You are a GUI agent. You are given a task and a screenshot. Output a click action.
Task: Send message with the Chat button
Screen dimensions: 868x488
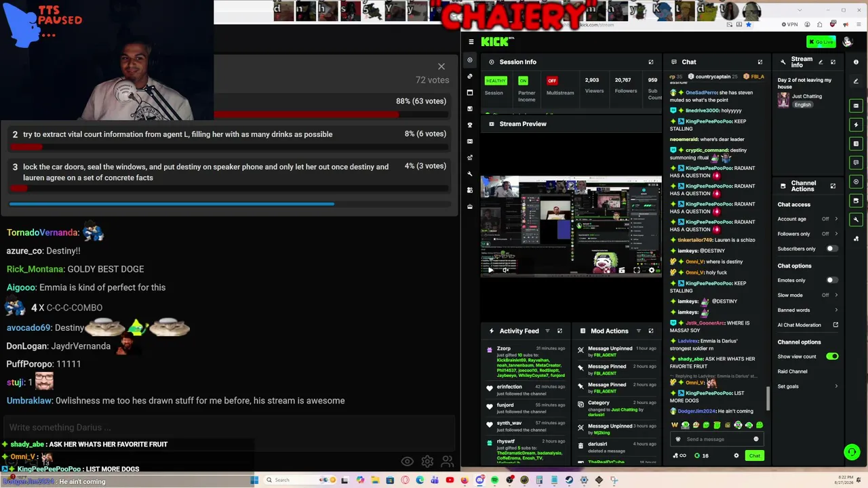(x=754, y=455)
